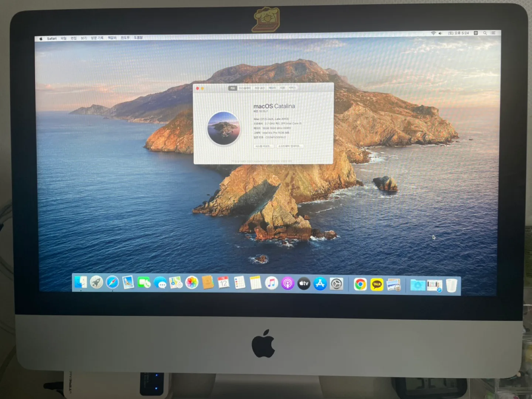Viewport: 532px width, 399px height.
Task: Open the Safari menu
Action: (52, 38)
